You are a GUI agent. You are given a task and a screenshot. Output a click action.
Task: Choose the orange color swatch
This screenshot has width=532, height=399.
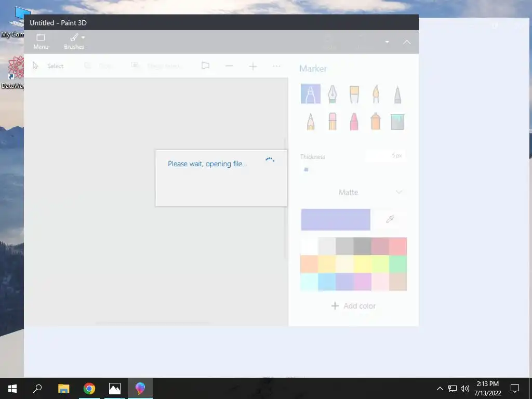(x=309, y=264)
